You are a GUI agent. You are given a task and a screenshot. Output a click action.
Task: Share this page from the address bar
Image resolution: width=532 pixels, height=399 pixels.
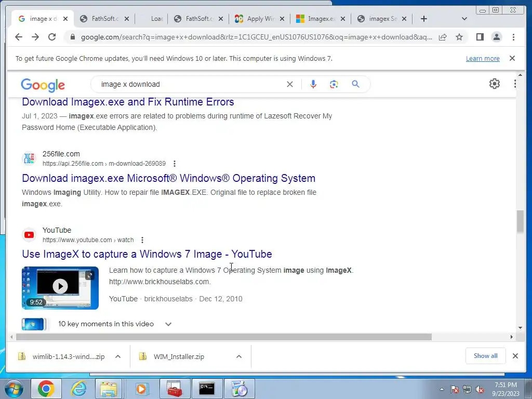443,37
